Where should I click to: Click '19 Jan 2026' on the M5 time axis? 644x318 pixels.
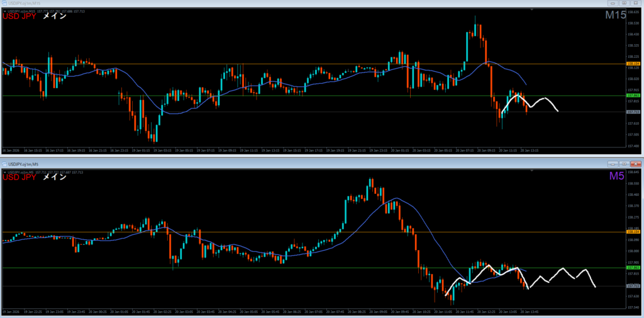click(10, 312)
